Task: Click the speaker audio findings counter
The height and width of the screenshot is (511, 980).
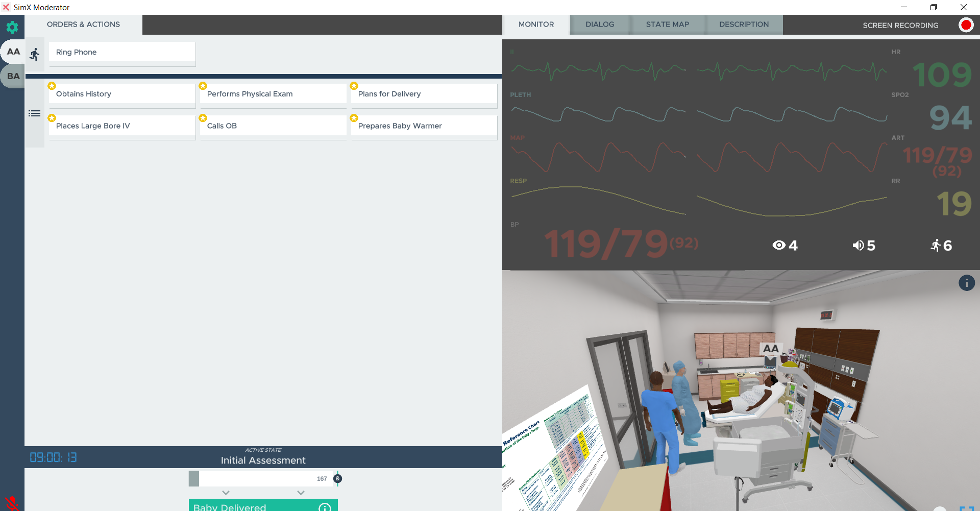Action: [864, 246]
